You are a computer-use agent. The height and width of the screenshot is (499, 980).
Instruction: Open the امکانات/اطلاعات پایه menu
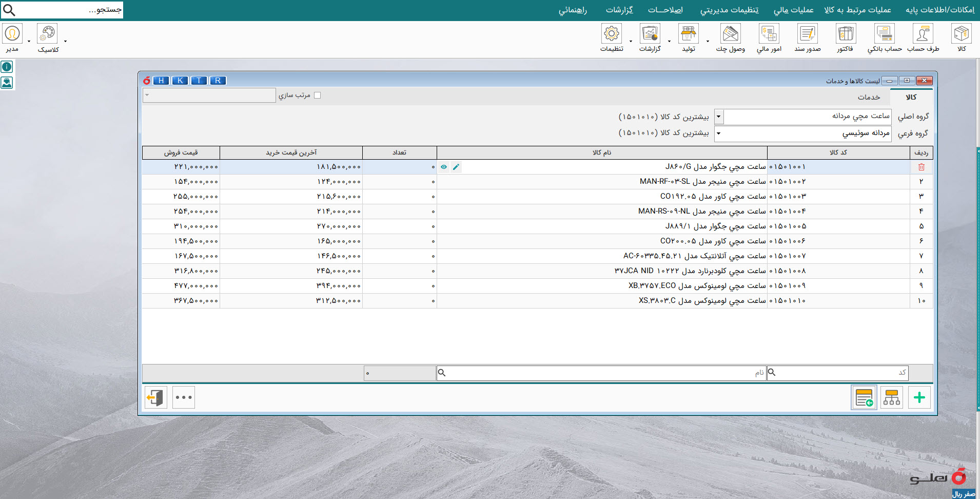coord(940,10)
